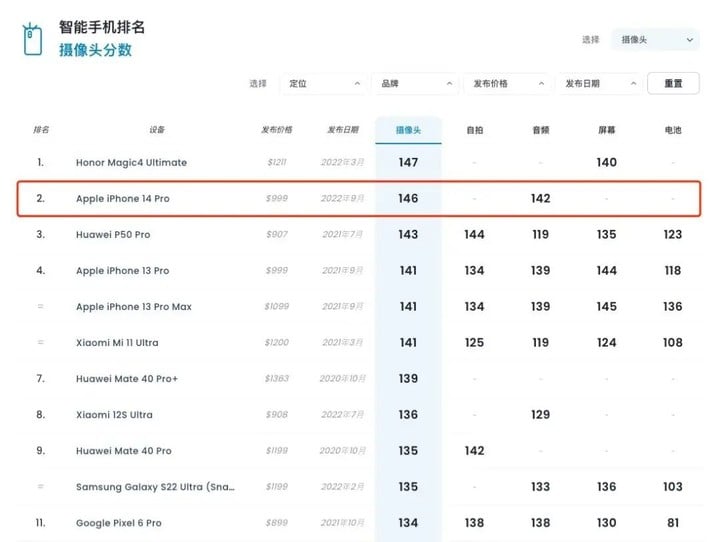Click audio score 142 for iPhone 14 Pro

tap(540, 198)
